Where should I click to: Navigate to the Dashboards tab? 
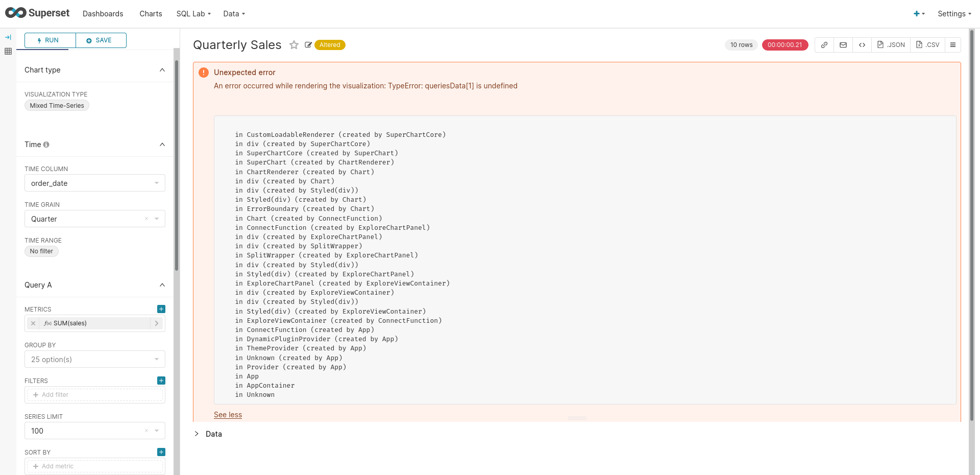[103, 14]
